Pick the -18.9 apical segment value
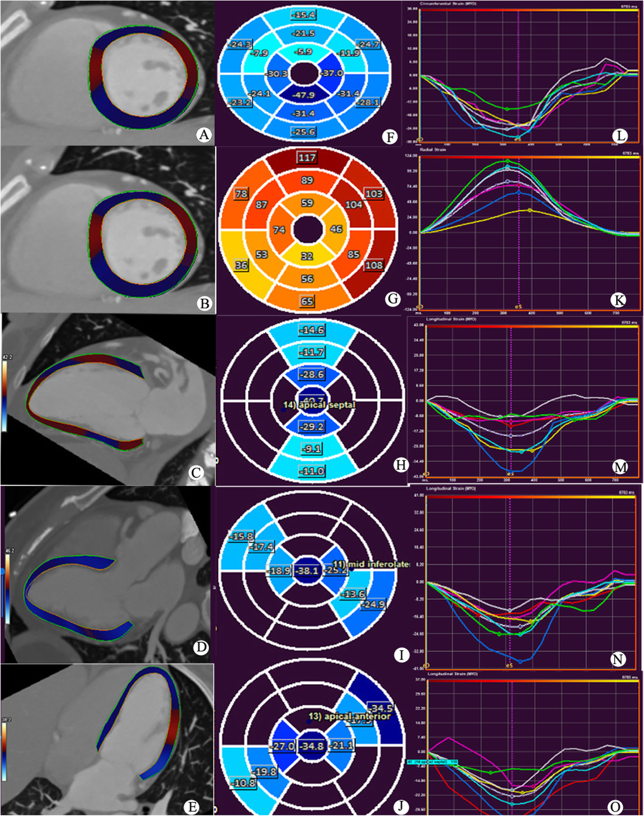 click(x=278, y=571)
